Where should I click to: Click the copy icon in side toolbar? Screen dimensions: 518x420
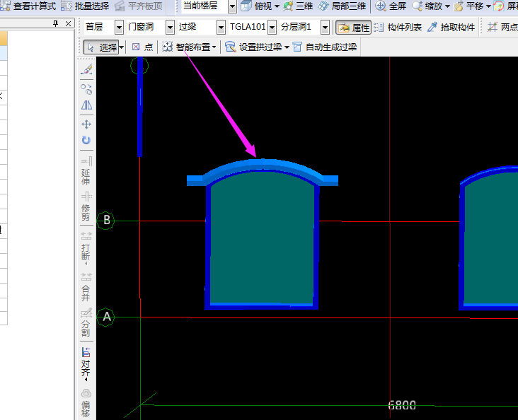click(86, 89)
